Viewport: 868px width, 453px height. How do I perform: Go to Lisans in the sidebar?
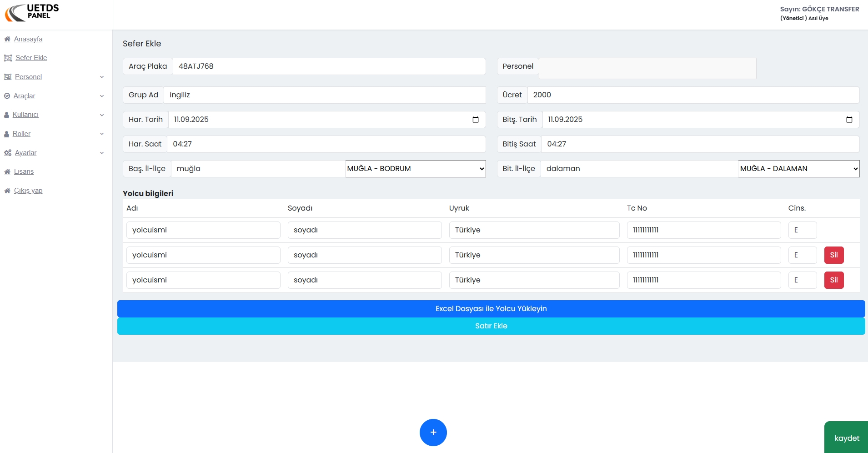pyautogui.click(x=24, y=171)
